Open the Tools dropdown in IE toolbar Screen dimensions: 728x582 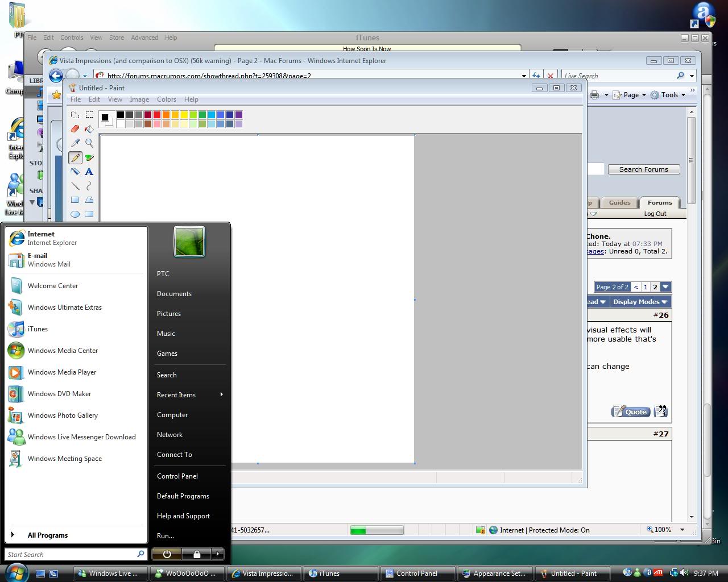coord(668,95)
